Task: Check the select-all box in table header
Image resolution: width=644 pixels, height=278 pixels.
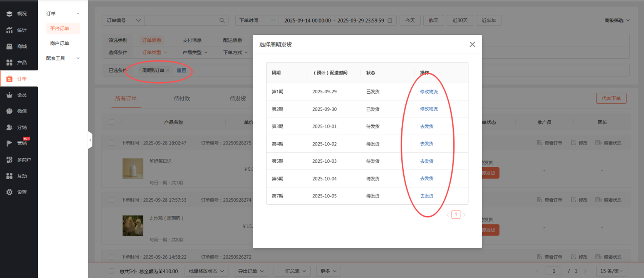Action: pos(112,122)
